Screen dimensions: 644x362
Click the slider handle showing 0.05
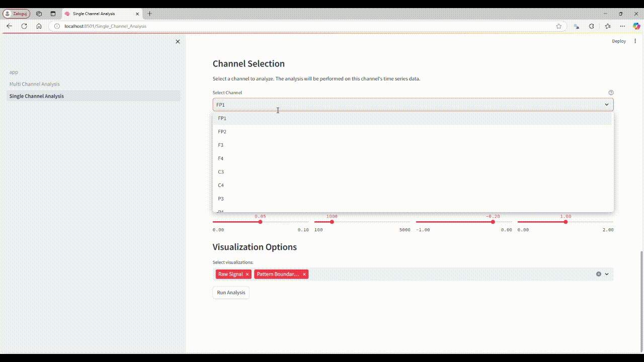click(x=260, y=222)
